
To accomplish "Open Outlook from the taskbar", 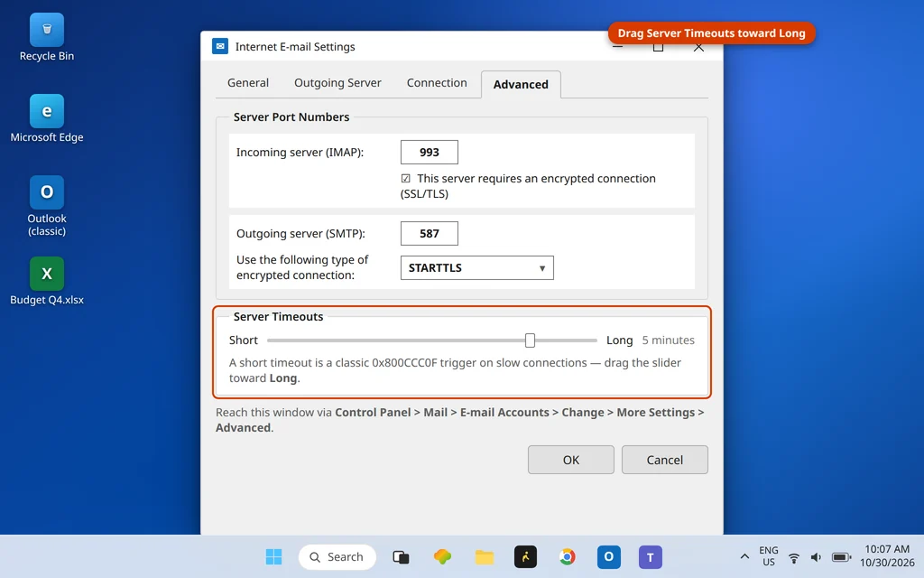I will point(609,556).
